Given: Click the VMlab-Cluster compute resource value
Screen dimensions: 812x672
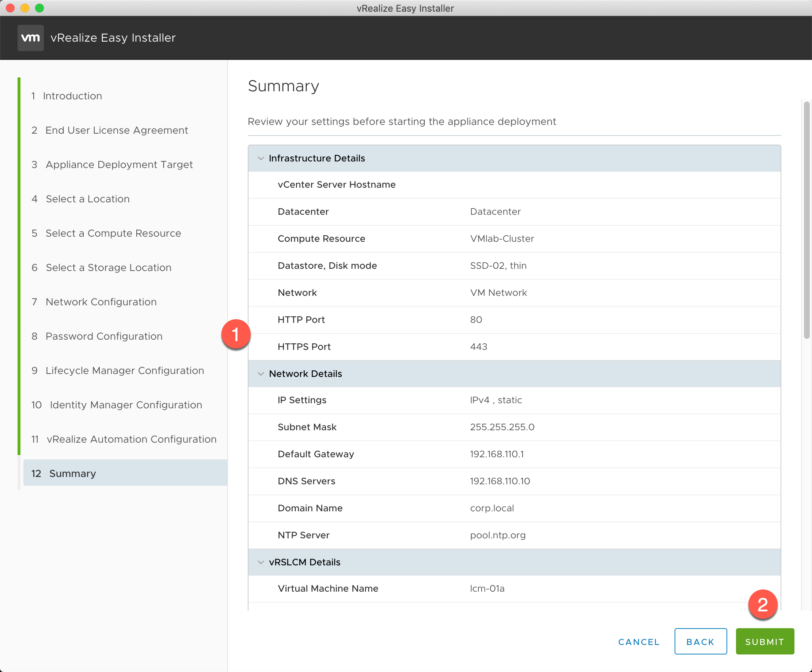Looking at the screenshot, I should (502, 239).
